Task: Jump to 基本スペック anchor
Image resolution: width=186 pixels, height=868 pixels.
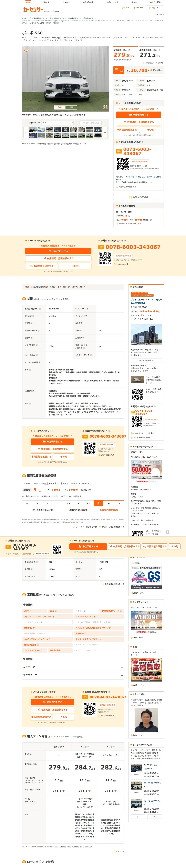Action: (55, 287)
